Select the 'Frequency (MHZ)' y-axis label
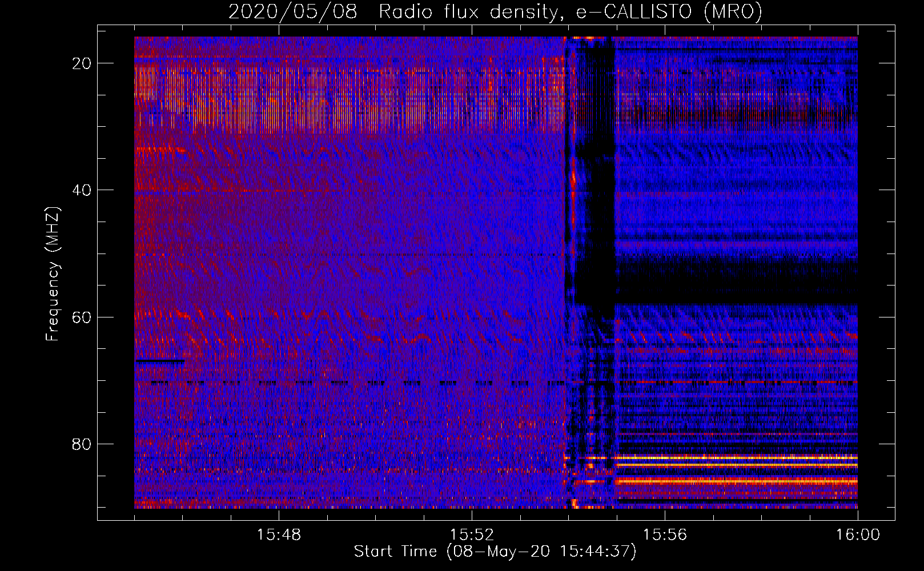This screenshot has width=924, height=571. pyautogui.click(x=53, y=274)
